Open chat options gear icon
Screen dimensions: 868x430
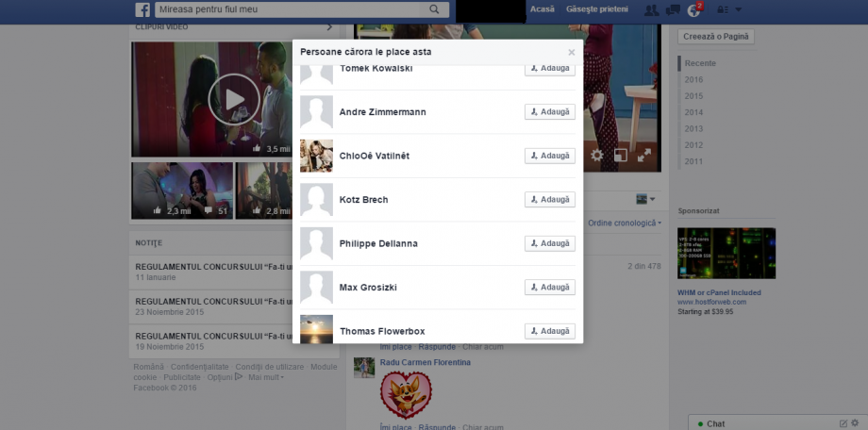click(x=856, y=423)
